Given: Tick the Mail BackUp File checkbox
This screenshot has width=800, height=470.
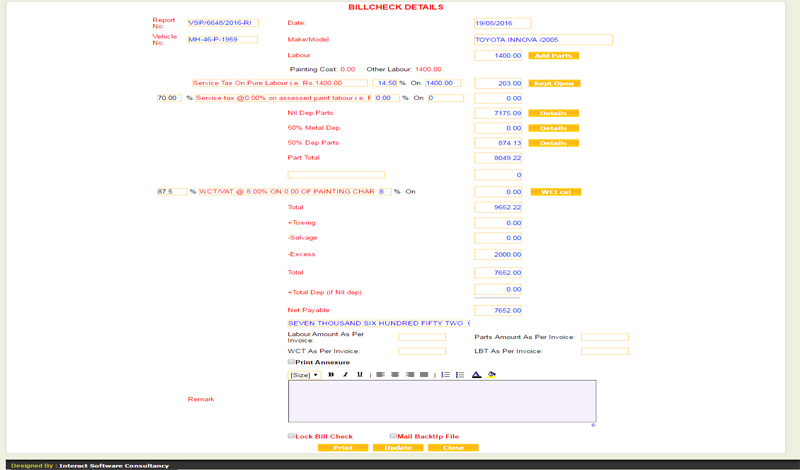Looking at the screenshot, I should [x=393, y=436].
